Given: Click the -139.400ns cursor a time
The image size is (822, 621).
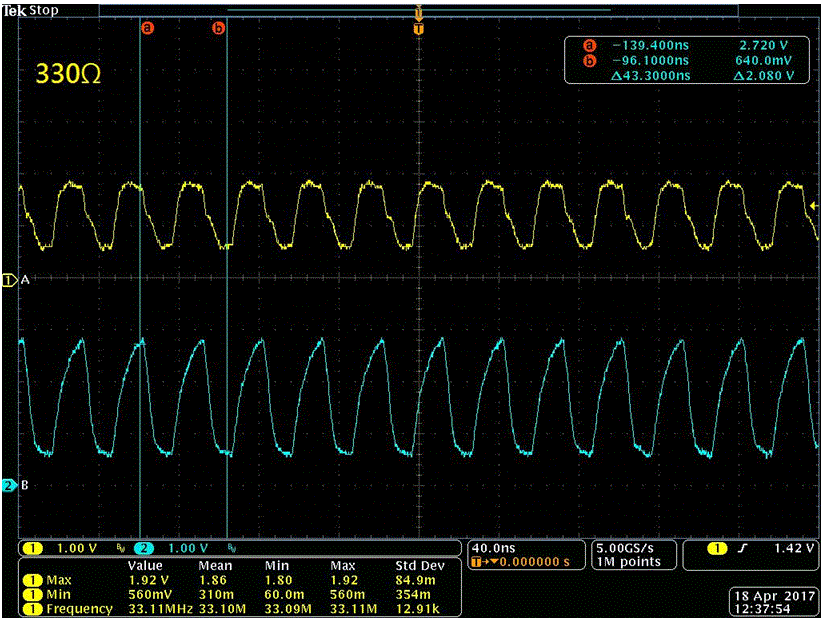Looking at the screenshot, I should point(651,46).
